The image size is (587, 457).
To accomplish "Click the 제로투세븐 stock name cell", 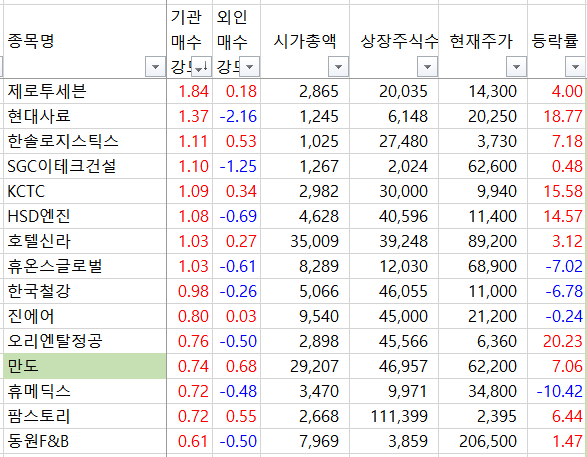I will point(85,91).
